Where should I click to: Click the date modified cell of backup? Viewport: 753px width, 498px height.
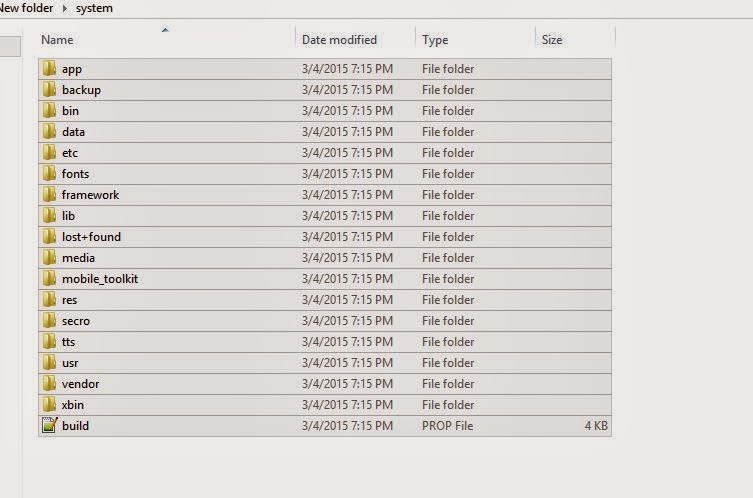(347, 90)
